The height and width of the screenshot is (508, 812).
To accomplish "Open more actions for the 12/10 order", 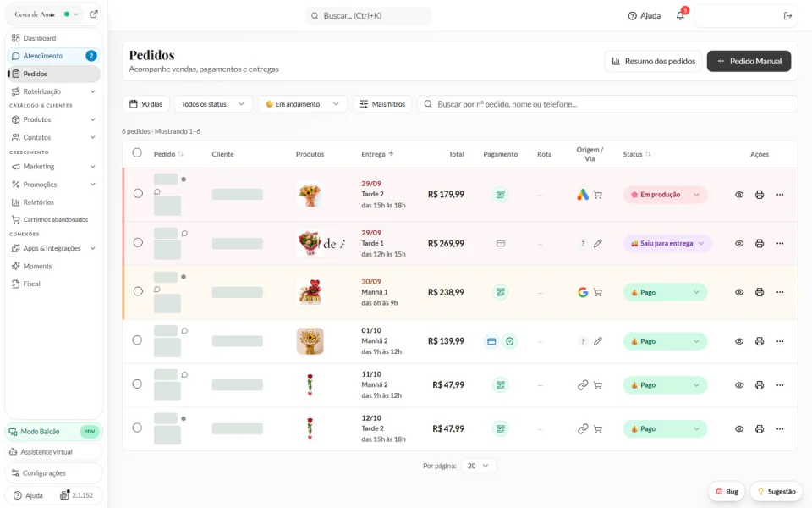I will (780, 428).
